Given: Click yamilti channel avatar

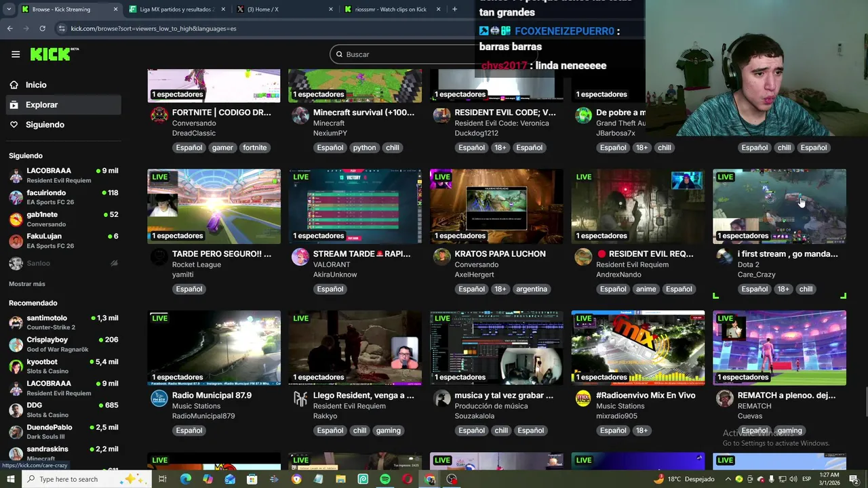Looking at the screenshot, I should point(159,257).
